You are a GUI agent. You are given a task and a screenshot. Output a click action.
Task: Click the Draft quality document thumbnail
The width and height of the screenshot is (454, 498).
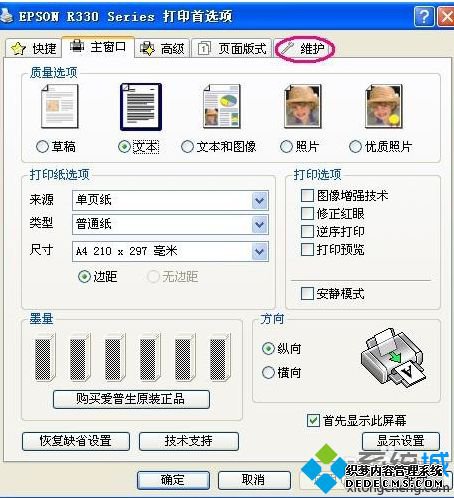(x=60, y=106)
